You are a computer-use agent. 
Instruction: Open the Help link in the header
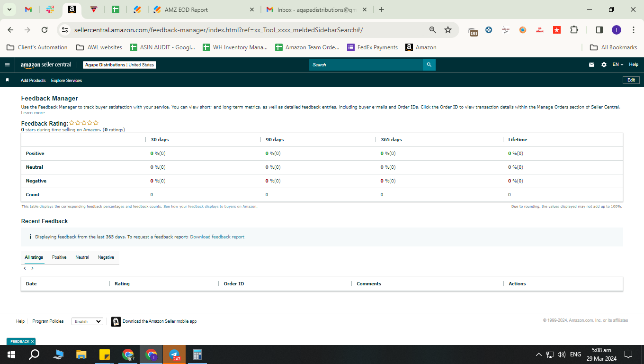tap(634, 65)
